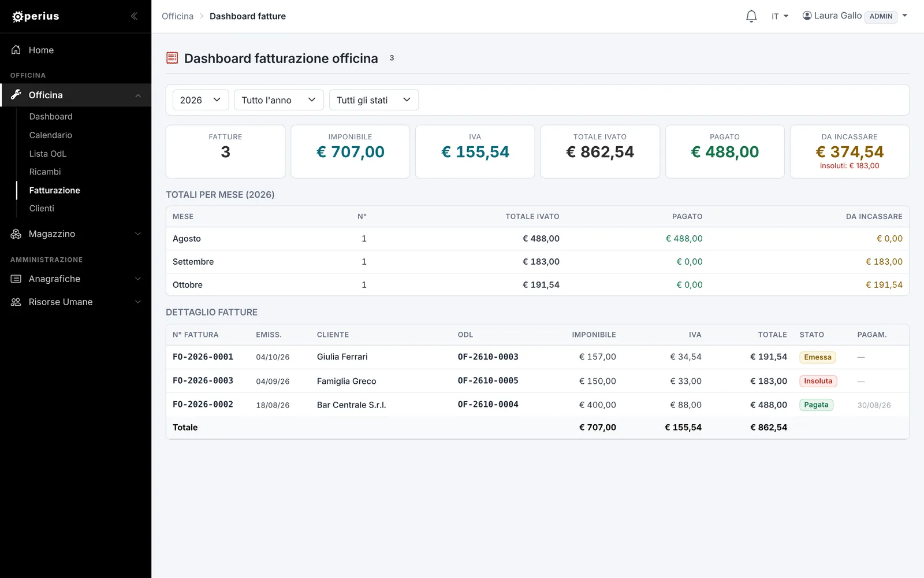Click the IVA € 155,54 card
The width and height of the screenshot is (924, 578).
tap(475, 151)
